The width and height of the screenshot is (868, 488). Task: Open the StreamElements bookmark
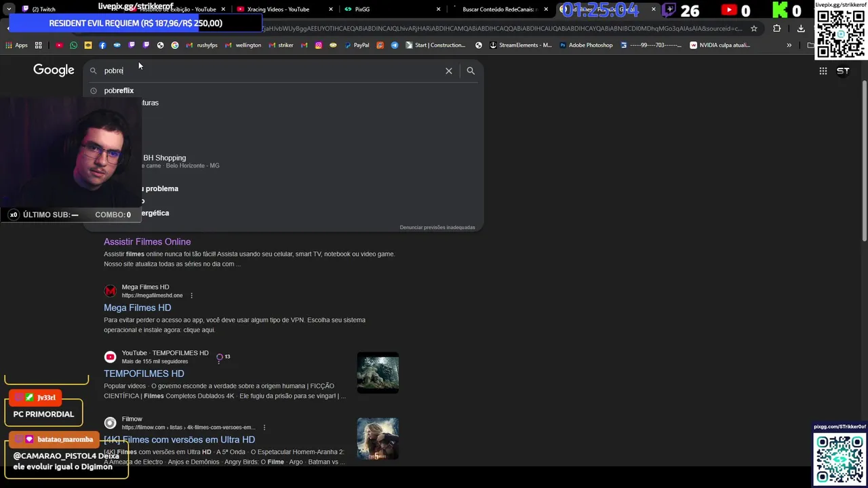click(x=519, y=45)
